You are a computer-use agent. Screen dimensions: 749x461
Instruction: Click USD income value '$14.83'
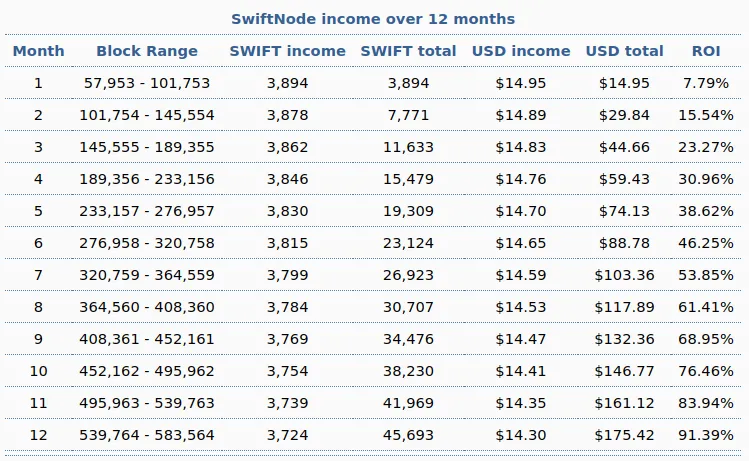(x=521, y=147)
